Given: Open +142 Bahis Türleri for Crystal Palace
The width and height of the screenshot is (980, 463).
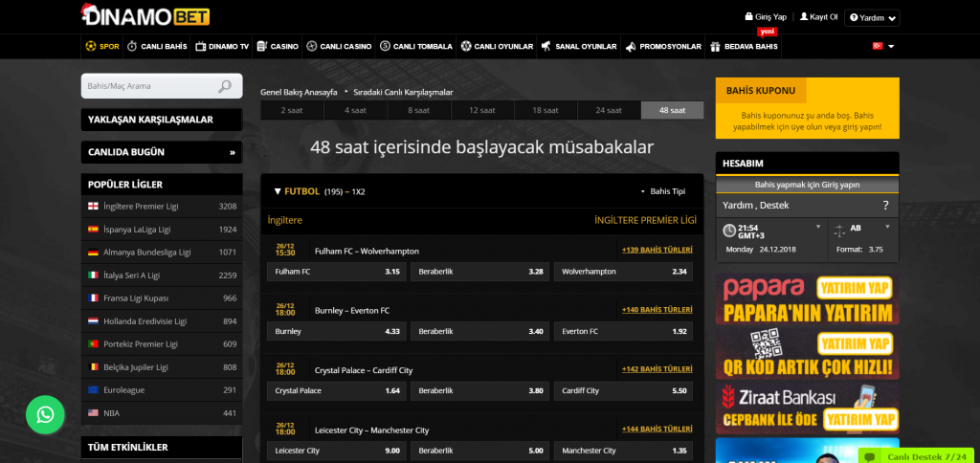Looking at the screenshot, I should (657, 369).
